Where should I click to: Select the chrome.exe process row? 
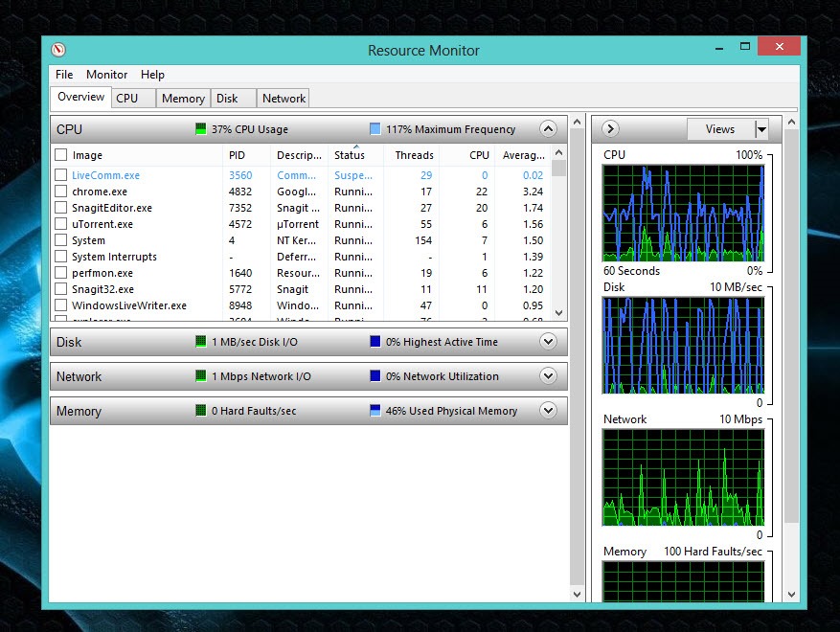click(304, 192)
